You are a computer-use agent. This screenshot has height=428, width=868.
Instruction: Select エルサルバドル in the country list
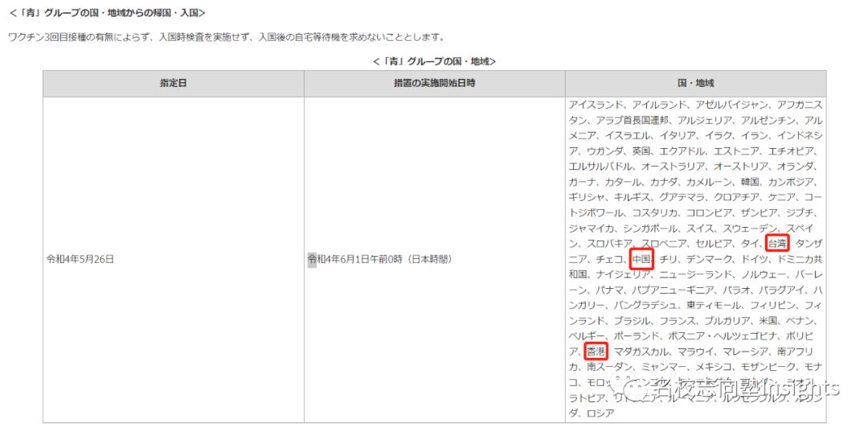click(600, 167)
